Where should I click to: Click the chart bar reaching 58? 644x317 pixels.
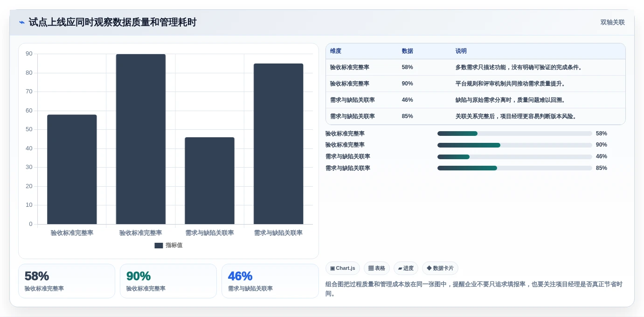[x=72, y=169]
